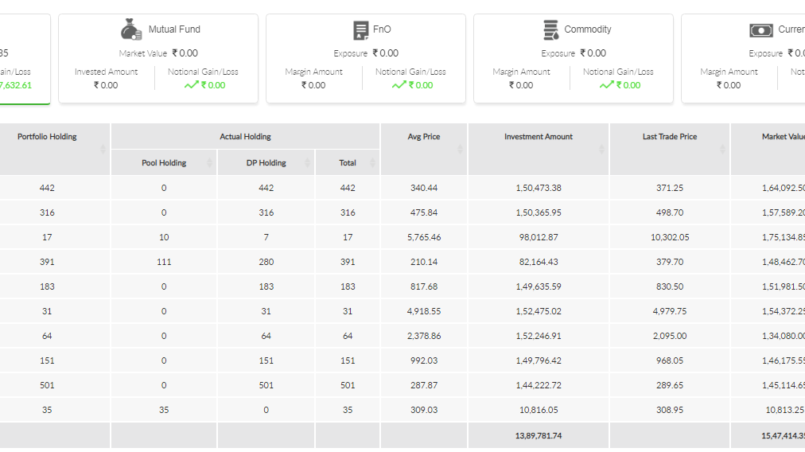The height and width of the screenshot is (452, 805).
Task: Sort by DP Holding column arrows
Action: tap(308, 163)
